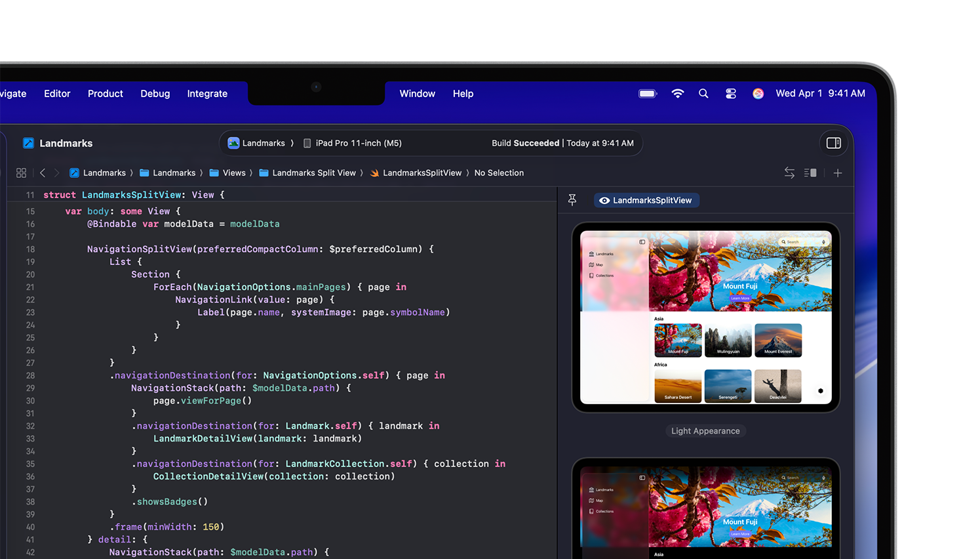Toggle the sidebar inside the iPad preview

coord(642,242)
